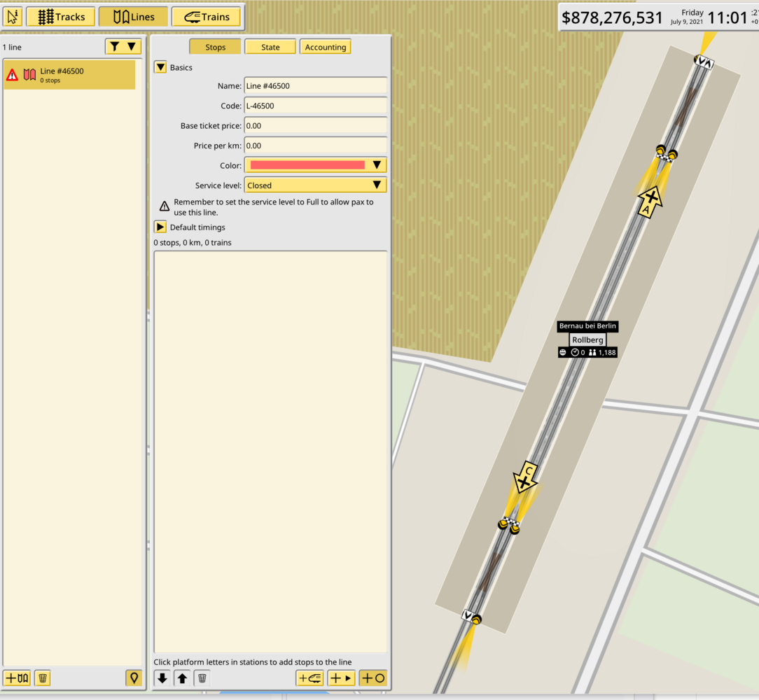Open the Accounting tab

pos(325,47)
